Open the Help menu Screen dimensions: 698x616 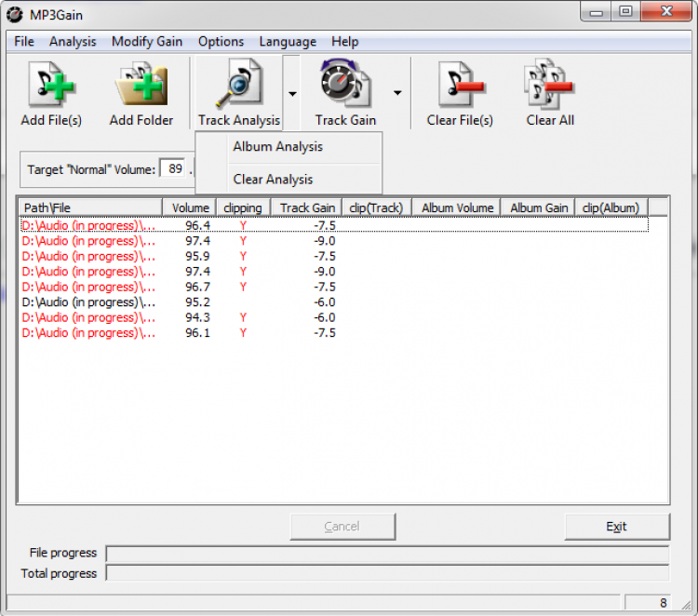[344, 41]
